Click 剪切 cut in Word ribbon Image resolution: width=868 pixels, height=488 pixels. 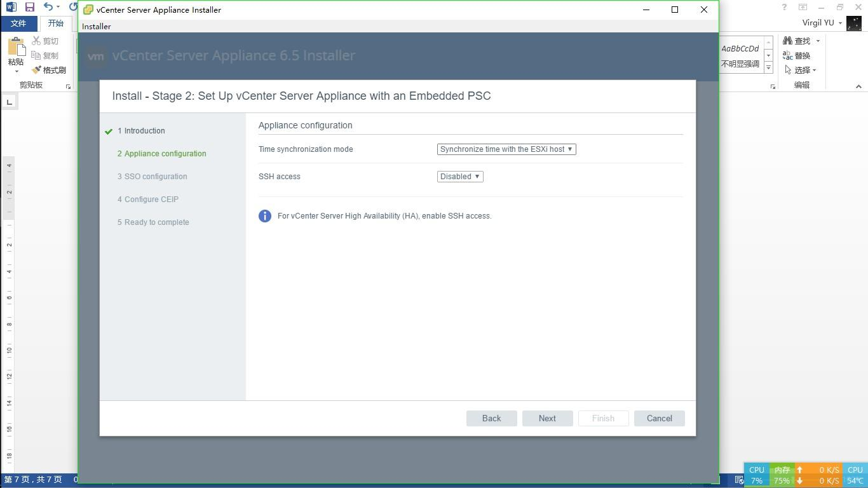pos(45,41)
